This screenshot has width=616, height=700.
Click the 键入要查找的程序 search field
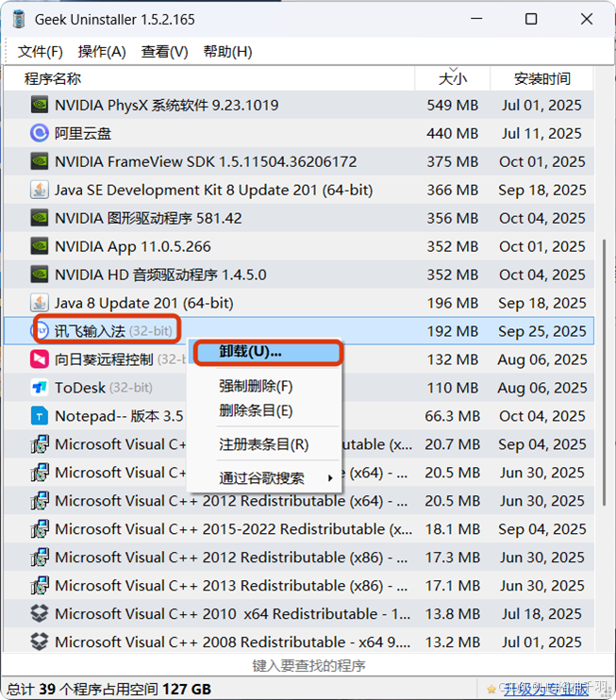point(308,666)
